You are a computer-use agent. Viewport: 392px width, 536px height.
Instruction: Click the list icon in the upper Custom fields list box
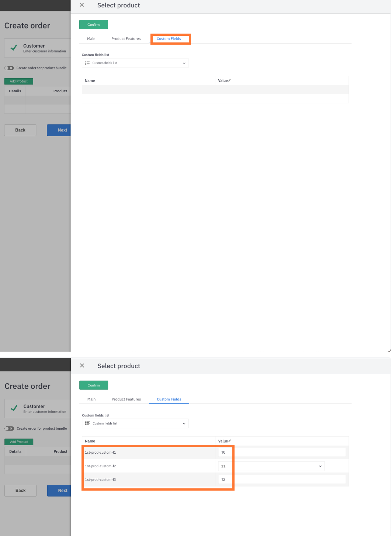tap(87, 63)
